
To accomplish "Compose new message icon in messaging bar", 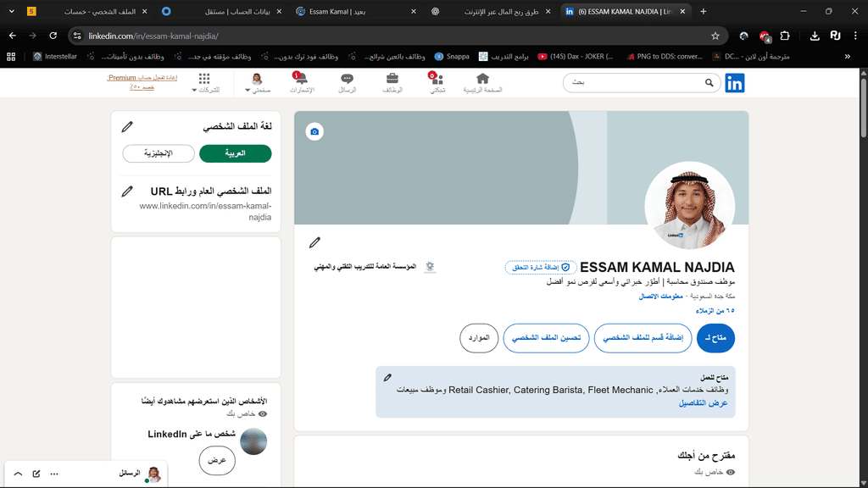I will (x=36, y=474).
